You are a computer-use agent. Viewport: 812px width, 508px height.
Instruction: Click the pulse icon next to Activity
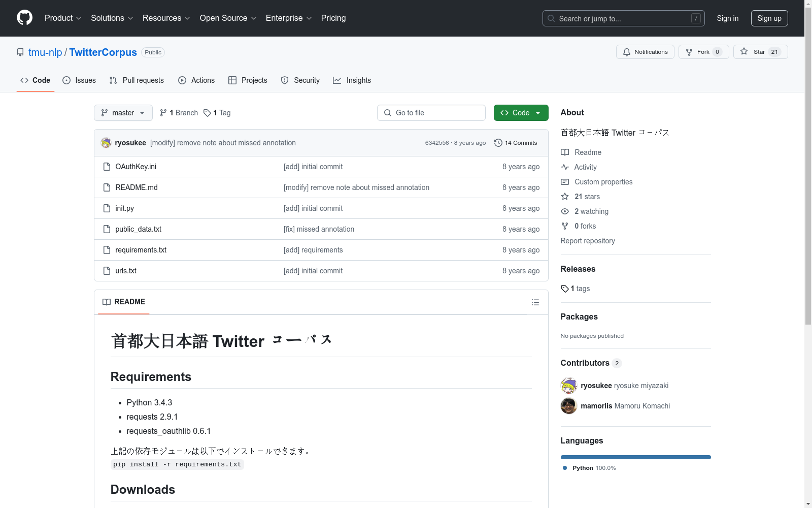click(x=565, y=167)
